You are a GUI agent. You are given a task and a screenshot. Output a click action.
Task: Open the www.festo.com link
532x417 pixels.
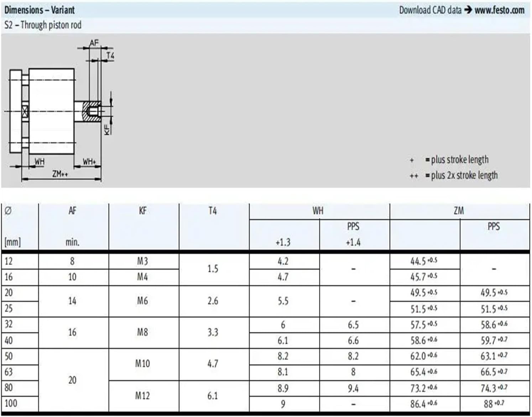(500, 10)
